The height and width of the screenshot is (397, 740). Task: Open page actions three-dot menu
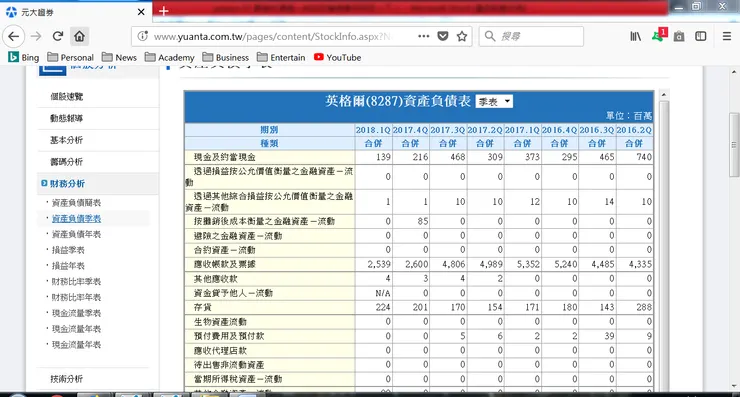click(x=423, y=36)
